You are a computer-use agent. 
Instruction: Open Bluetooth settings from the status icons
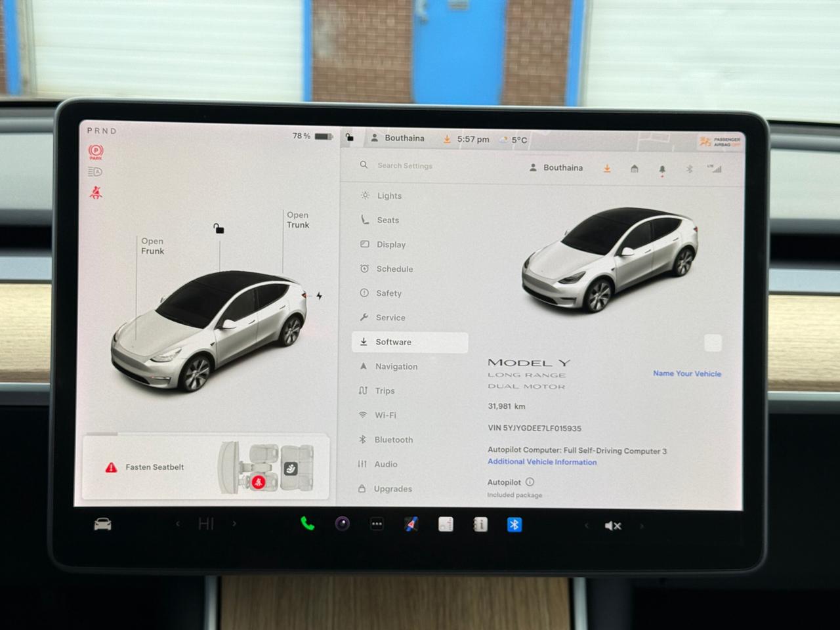coord(689,168)
